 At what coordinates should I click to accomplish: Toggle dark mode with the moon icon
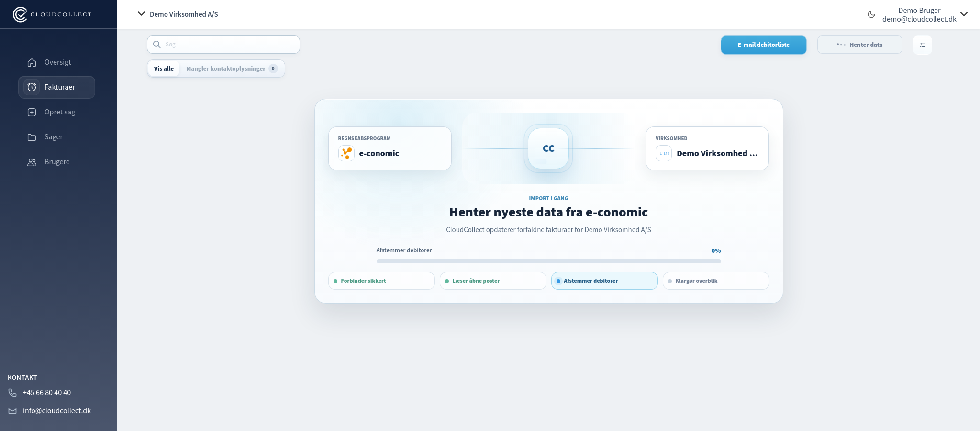point(871,14)
